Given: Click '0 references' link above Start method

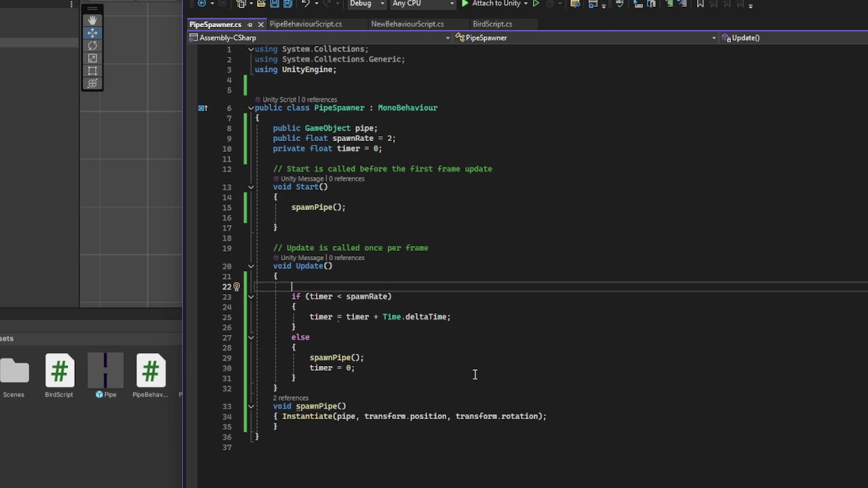Looking at the screenshot, I should 347,179.
